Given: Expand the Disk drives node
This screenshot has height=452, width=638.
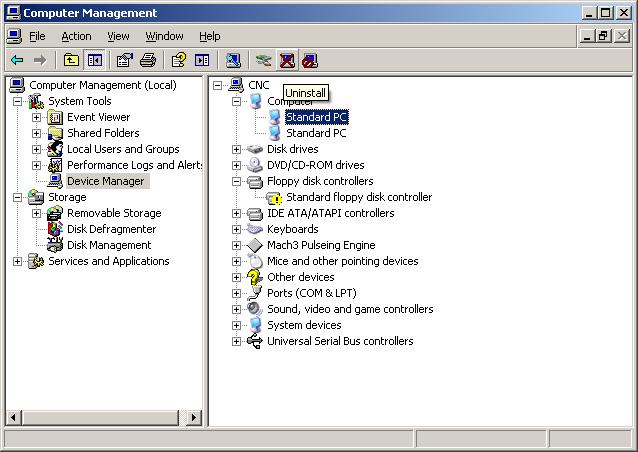Looking at the screenshot, I should (x=237, y=149).
